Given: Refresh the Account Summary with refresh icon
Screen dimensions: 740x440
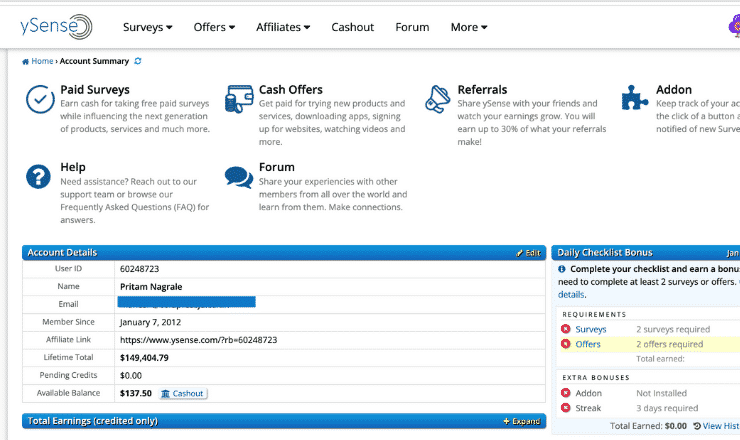Looking at the screenshot, I should pos(138,61).
